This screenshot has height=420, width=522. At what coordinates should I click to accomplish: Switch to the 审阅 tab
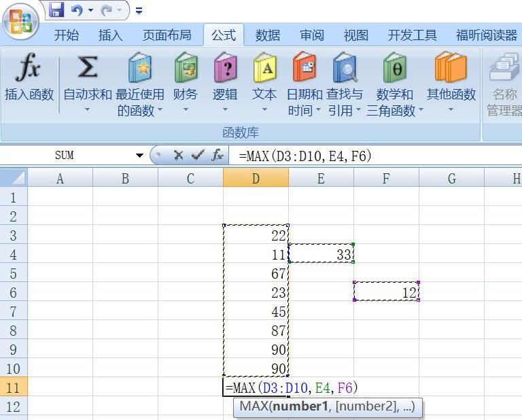pyautogui.click(x=312, y=35)
